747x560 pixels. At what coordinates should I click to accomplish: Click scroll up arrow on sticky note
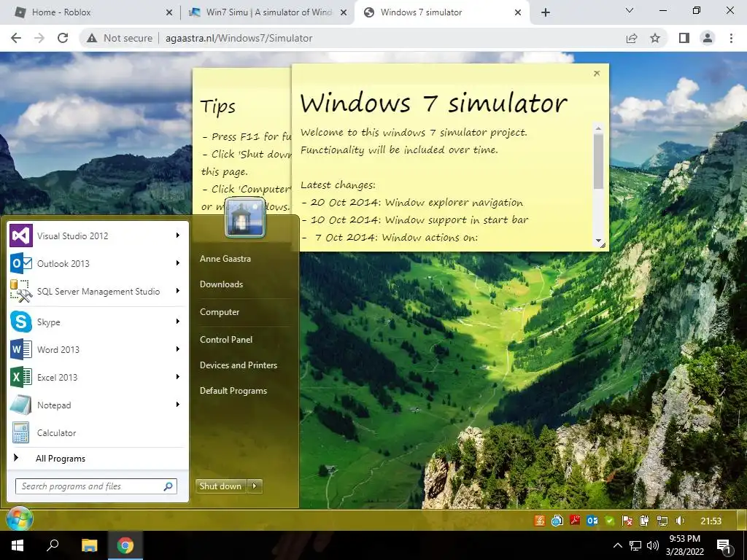[x=598, y=128]
